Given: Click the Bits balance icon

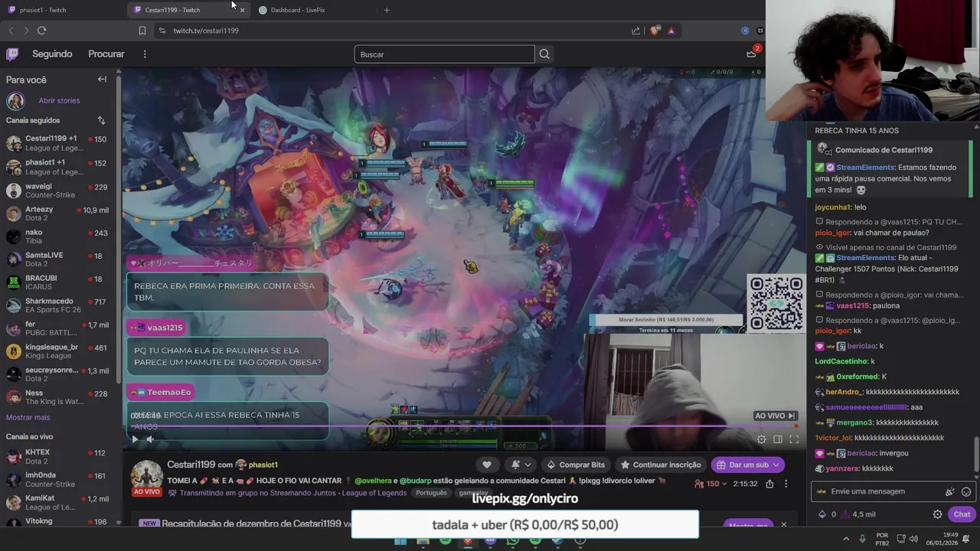Looking at the screenshot, I should point(822,514).
